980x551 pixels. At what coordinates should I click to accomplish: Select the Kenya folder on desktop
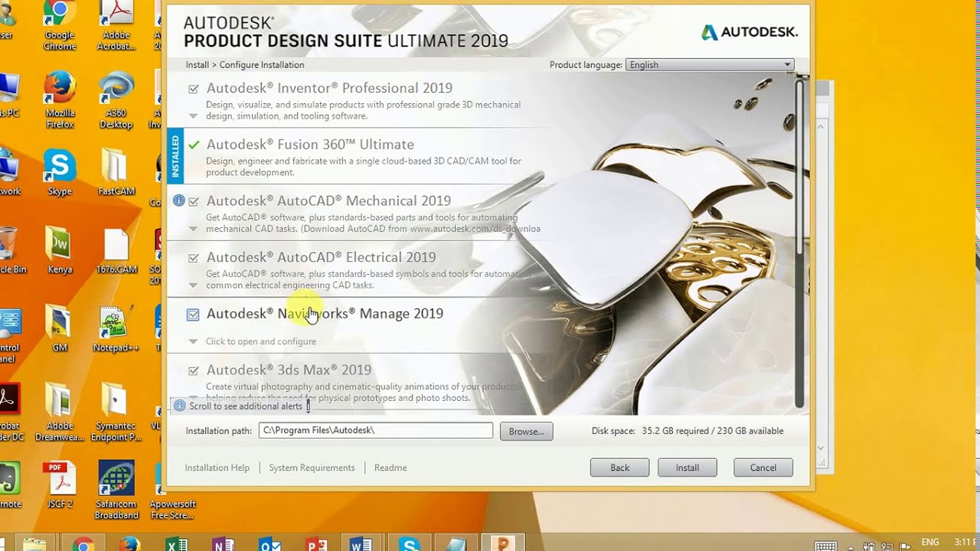click(x=60, y=251)
